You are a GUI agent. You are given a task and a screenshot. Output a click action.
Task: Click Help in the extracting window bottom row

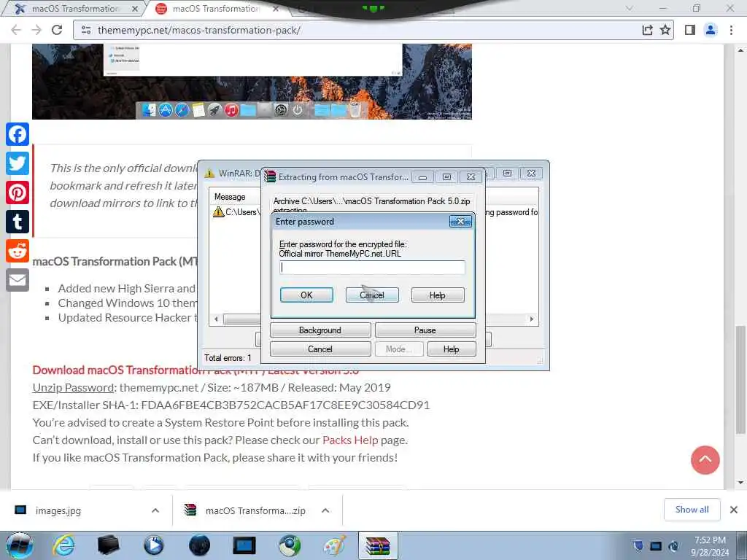coord(451,349)
